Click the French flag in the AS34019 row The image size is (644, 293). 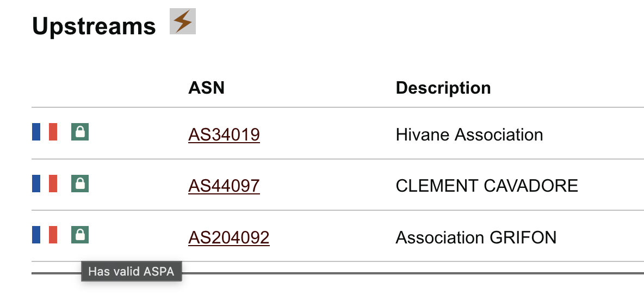[45, 132]
